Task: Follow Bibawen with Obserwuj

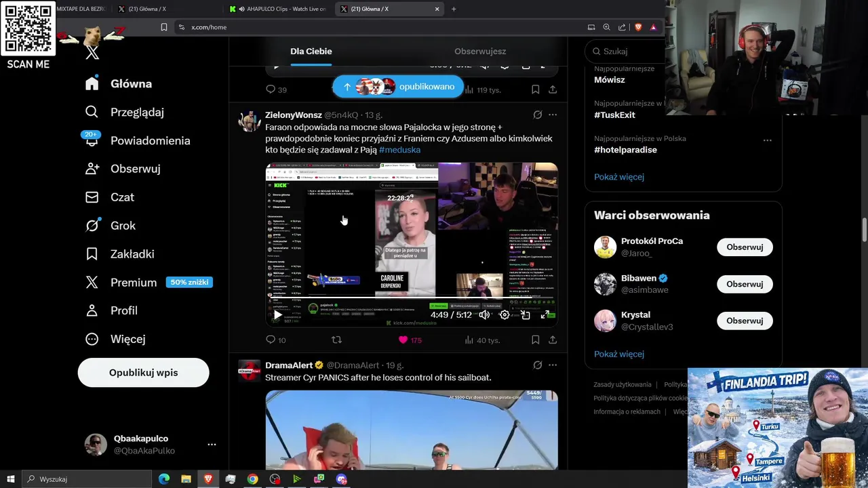Action: click(x=745, y=284)
